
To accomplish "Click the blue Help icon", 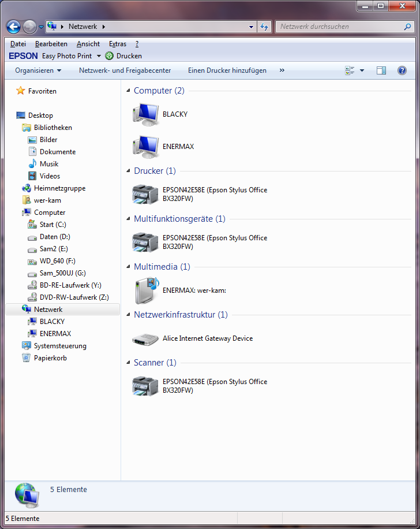I will 402,70.
